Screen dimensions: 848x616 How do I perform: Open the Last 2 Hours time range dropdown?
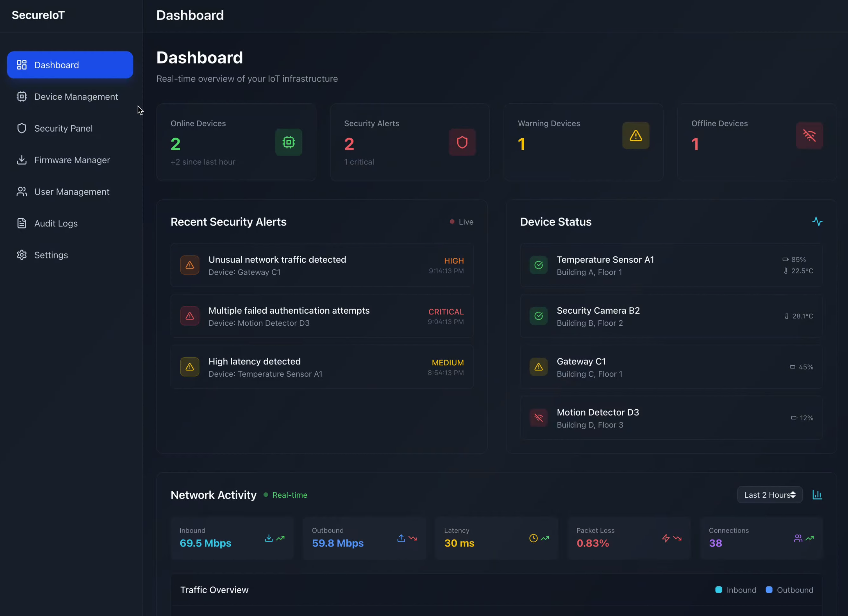[769, 494]
